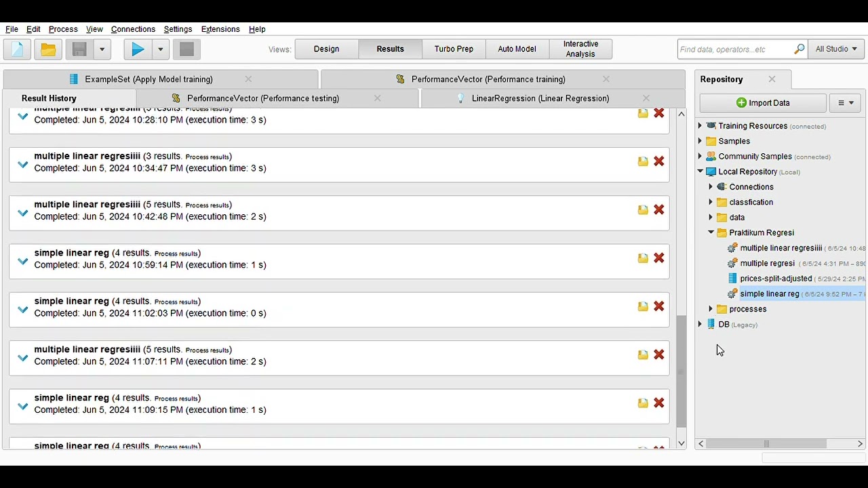Open the Help menu
The height and width of the screenshot is (488, 868).
pos(257,29)
